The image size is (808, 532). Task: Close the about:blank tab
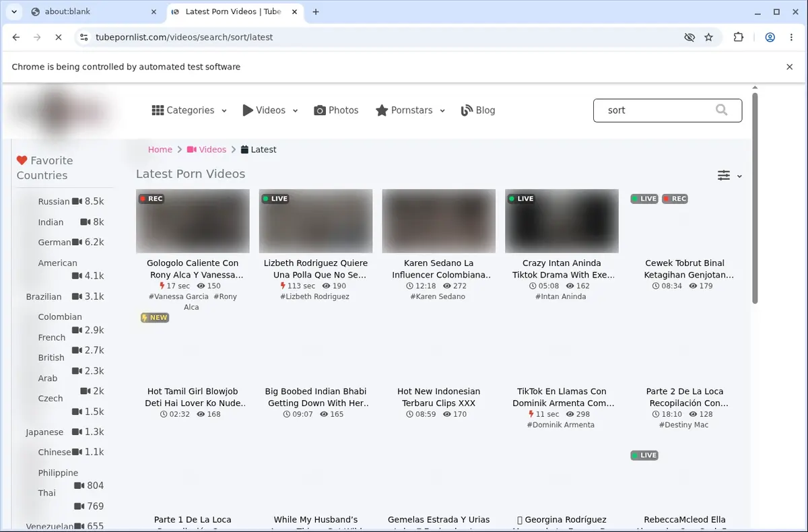point(154,11)
